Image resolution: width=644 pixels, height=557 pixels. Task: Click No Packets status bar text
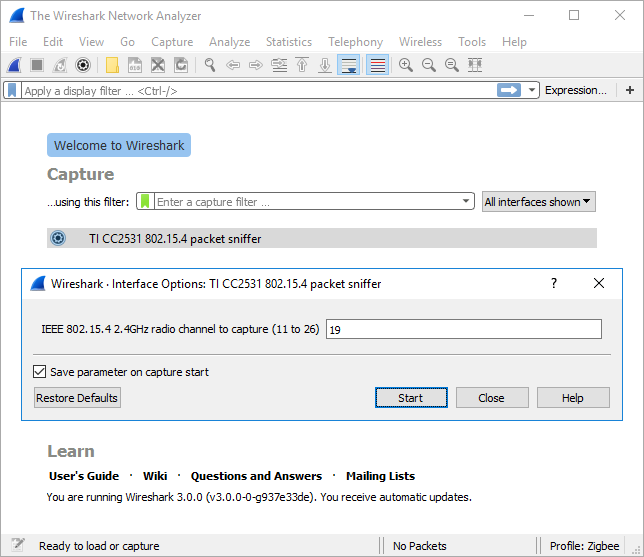(x=419, y=546)
